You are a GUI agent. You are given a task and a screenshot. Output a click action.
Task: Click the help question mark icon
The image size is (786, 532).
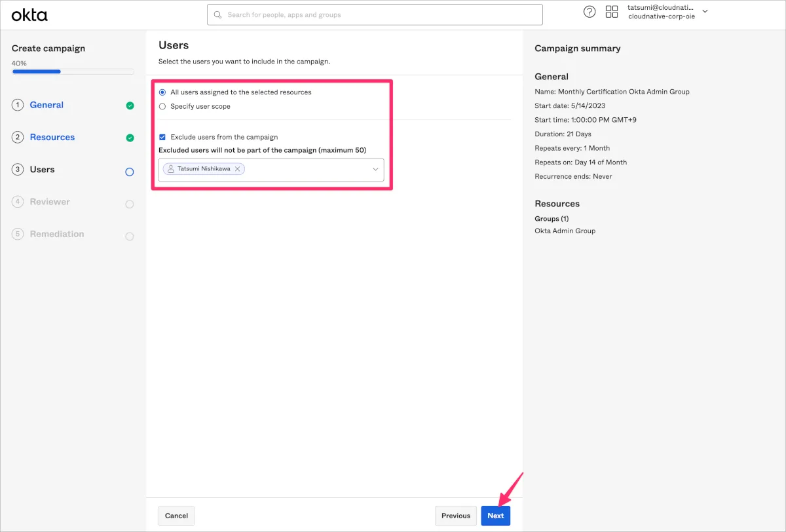click(589, 12)
